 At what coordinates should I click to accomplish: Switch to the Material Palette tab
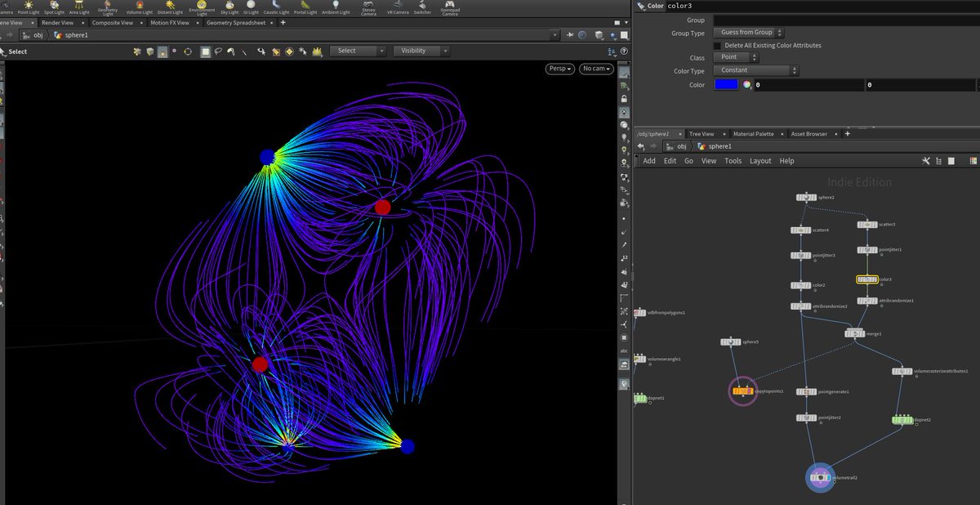753,133
